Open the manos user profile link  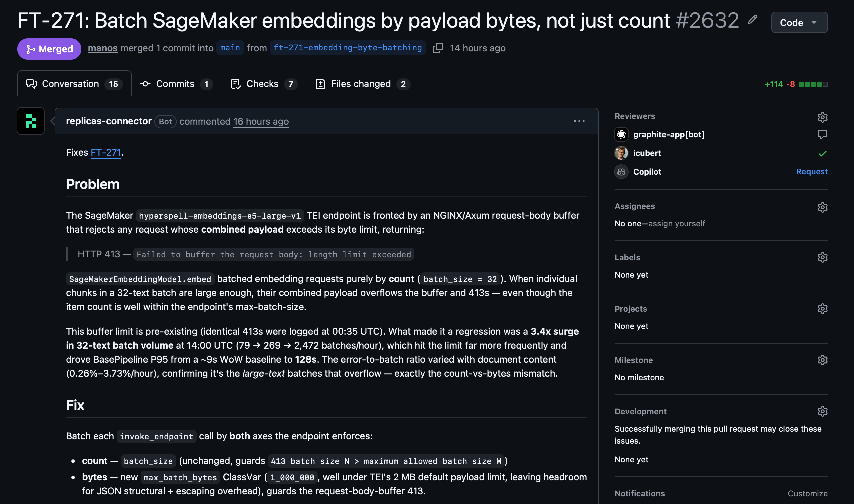click(103, 48)
